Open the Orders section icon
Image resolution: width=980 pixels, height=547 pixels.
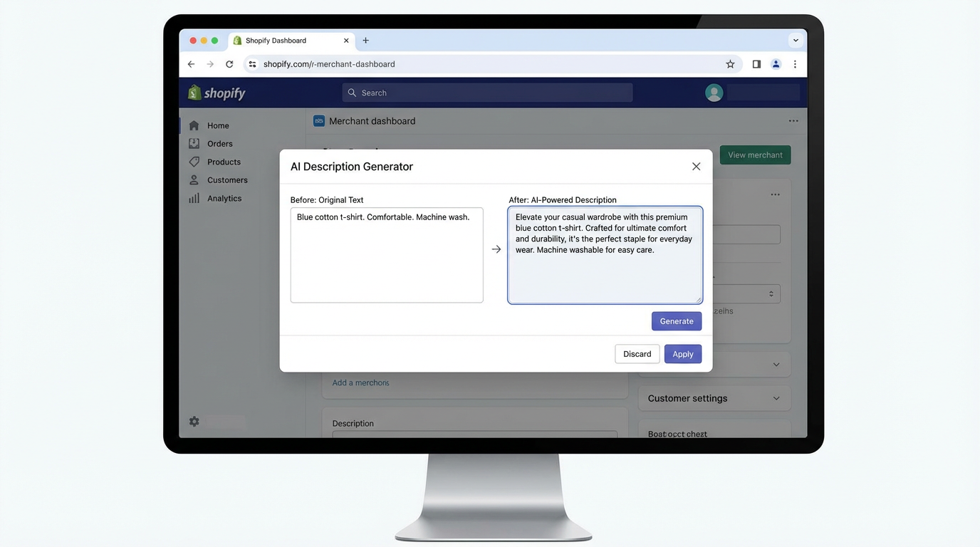point(194,143)
